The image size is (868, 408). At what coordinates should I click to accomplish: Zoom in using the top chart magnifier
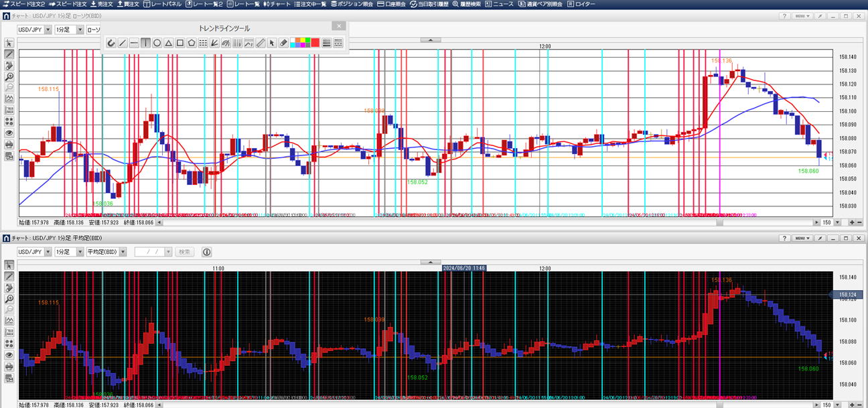[x=9, y=77]
